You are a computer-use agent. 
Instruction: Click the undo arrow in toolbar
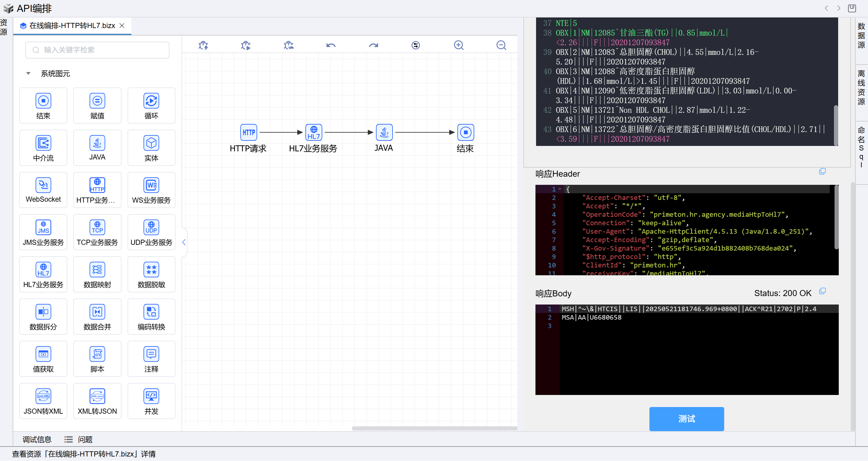tap(330, 45)
